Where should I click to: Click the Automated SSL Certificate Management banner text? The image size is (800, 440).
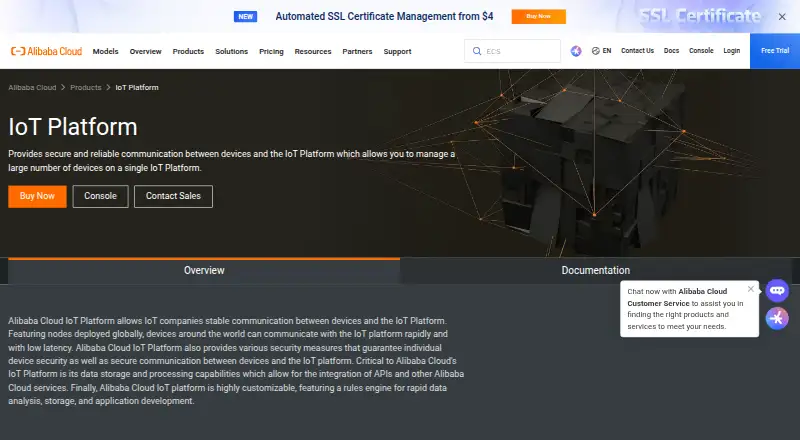coord(384,16)
